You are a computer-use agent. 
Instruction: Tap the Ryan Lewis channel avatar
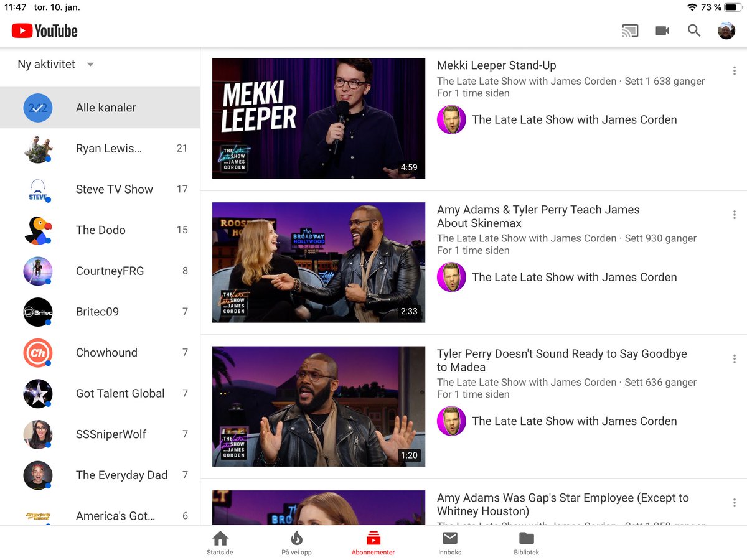click(38, 149)
